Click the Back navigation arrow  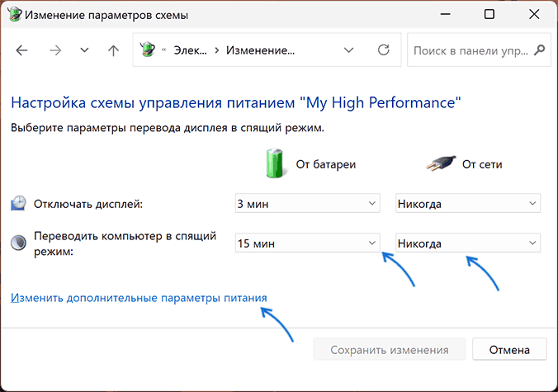pyautogui.click(x=22, y=50)
